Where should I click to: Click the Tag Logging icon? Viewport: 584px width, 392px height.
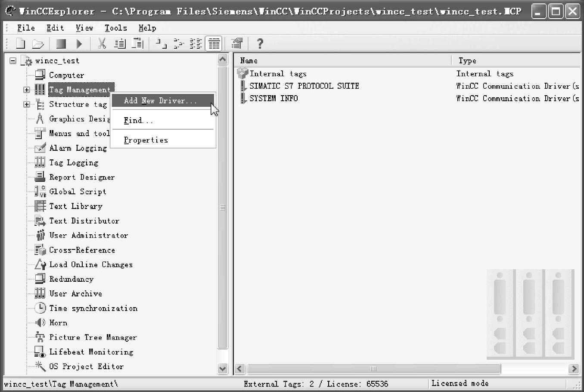[x=40, y=162]
